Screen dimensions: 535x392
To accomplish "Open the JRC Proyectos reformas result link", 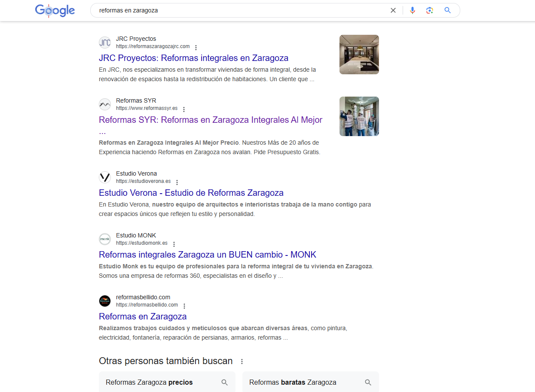I will point(193,58).
